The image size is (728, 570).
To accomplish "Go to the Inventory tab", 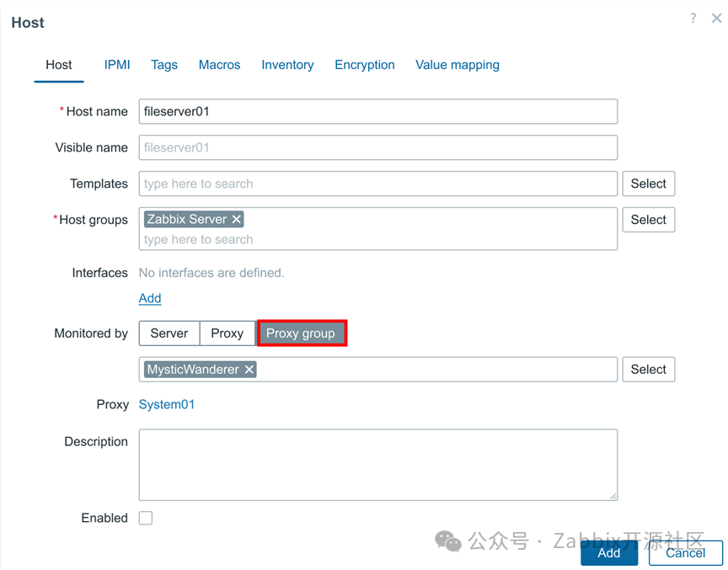I will tap(287, 65).
